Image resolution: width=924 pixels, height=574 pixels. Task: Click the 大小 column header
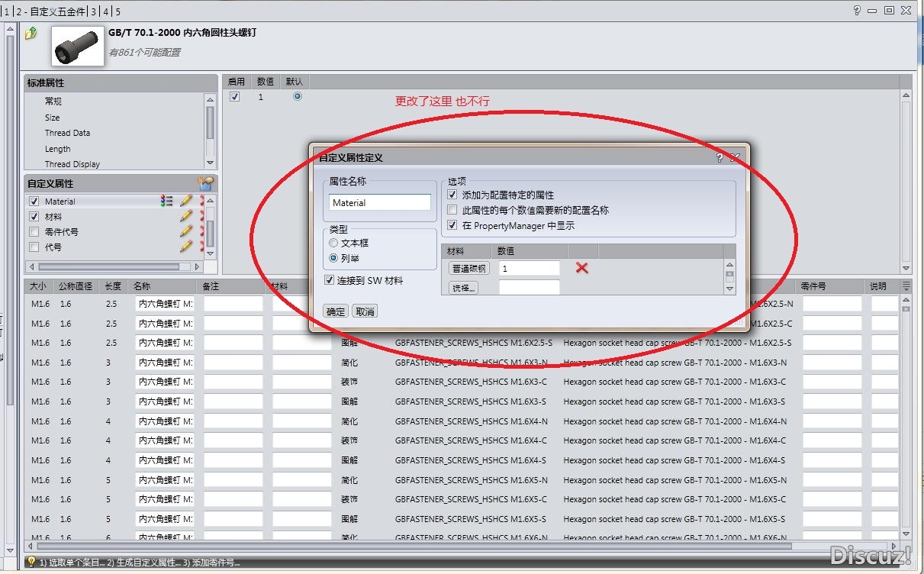pos(37,286)
